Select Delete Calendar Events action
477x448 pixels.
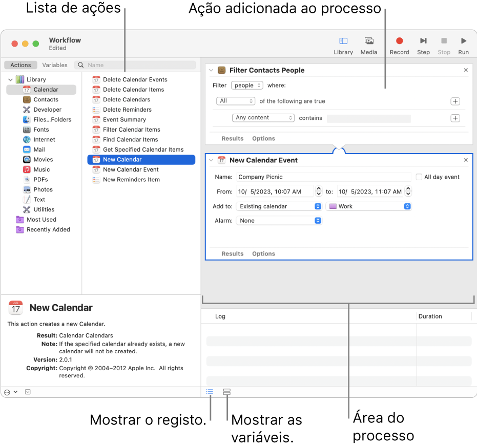[130, 80]
